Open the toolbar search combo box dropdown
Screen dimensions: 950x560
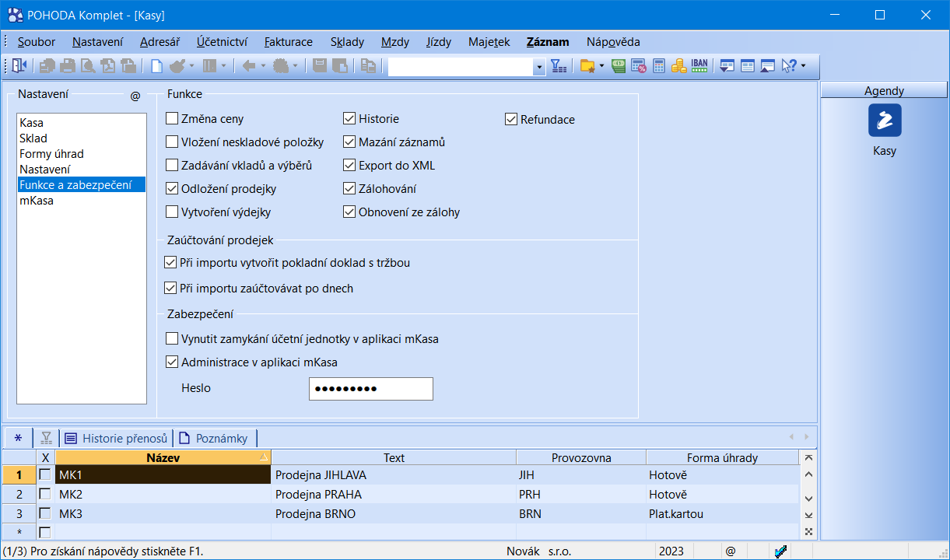[539, 67]
